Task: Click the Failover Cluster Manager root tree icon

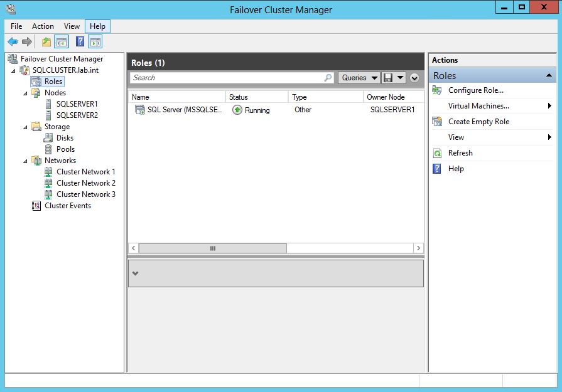Action: pyautogui.click(x=13, y=59)
